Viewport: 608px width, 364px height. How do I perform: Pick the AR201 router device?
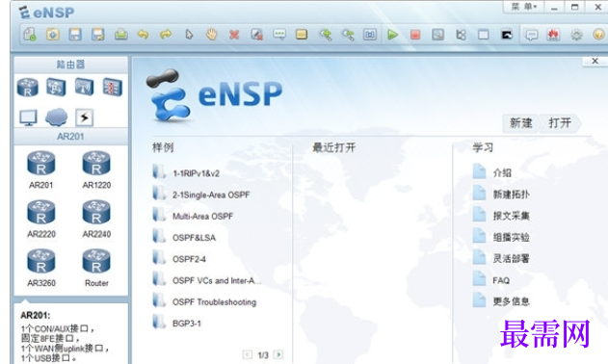[x=41, y=169]
